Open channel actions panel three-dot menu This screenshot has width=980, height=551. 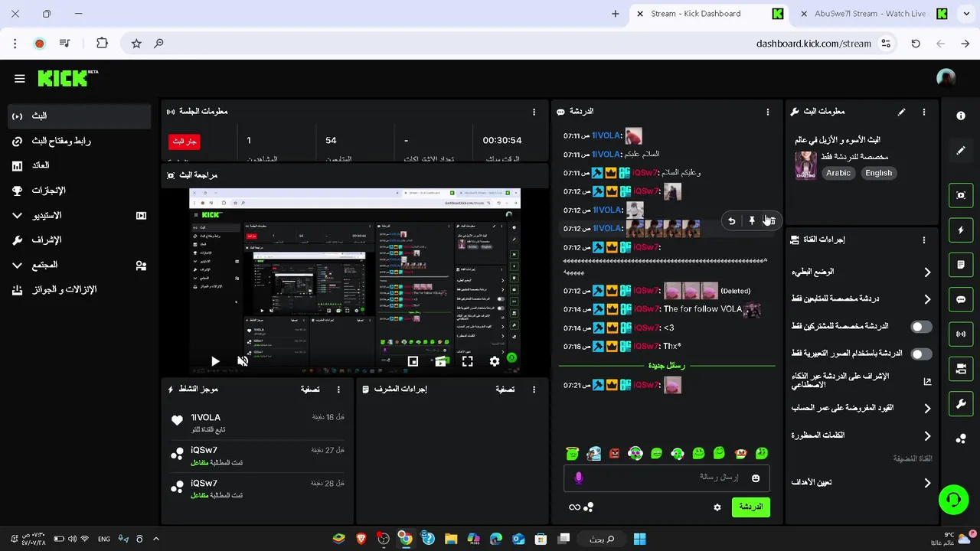click(924, 240)
